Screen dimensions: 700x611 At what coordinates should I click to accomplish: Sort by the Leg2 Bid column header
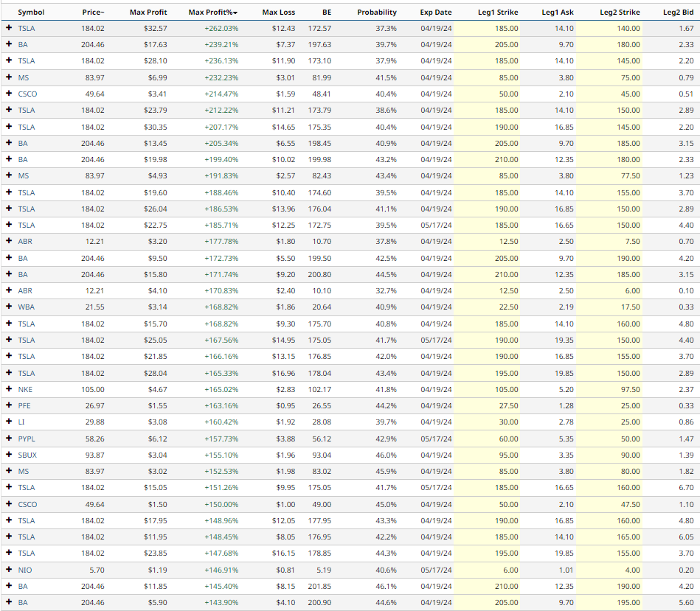678,12
